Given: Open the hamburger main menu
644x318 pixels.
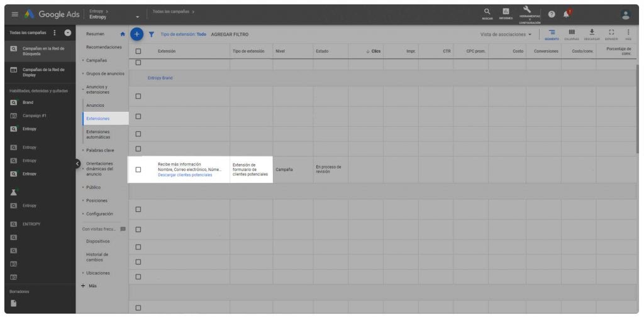Looking at the screenshot, I should pyautogui.click(x=15, y=14).
